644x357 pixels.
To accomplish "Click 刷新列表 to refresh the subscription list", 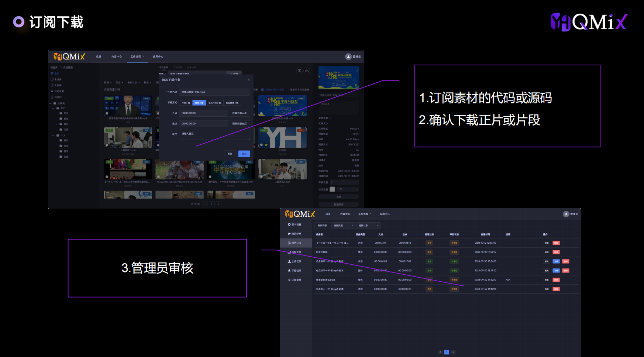I will (322, 226).
